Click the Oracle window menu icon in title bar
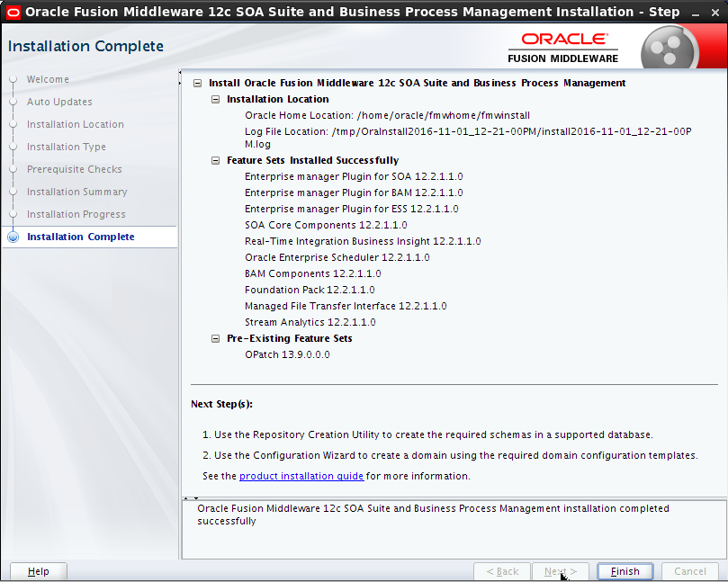The width and height of the screenshot is (728, 582). (13, 12)
